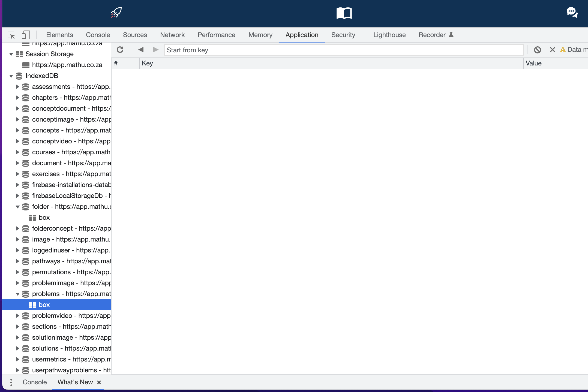Expand the chapters database
588x392 pixels.
click(18, 98)
